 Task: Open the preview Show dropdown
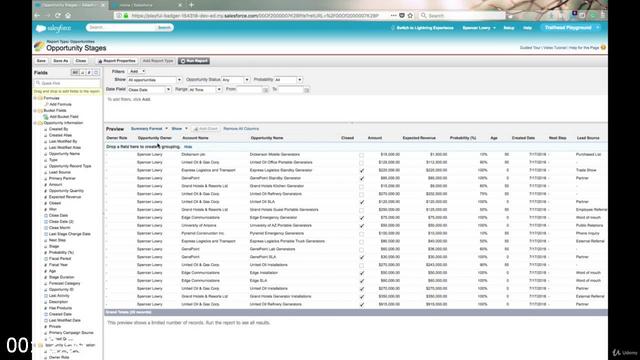tap(179, 129)
